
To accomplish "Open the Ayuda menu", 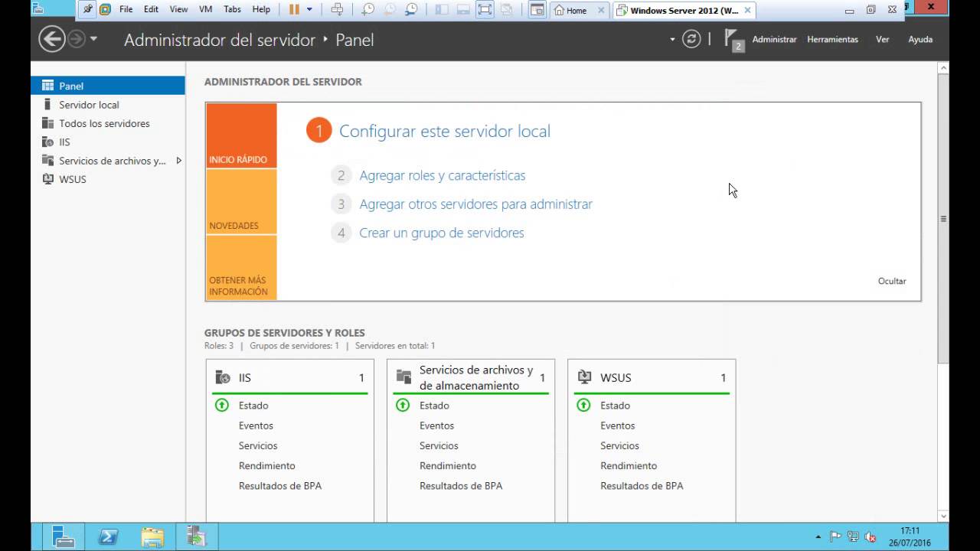I will [920, 39].
